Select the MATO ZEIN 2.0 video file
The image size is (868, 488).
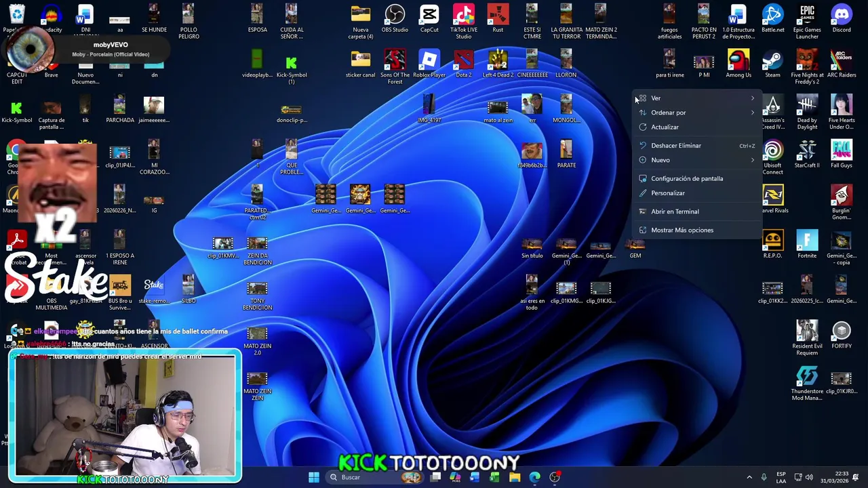[257, 341]
